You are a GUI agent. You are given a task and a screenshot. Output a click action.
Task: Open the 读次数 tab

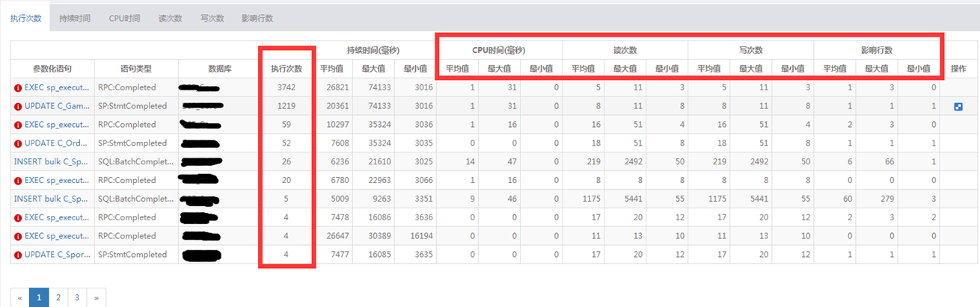point(171,18)
